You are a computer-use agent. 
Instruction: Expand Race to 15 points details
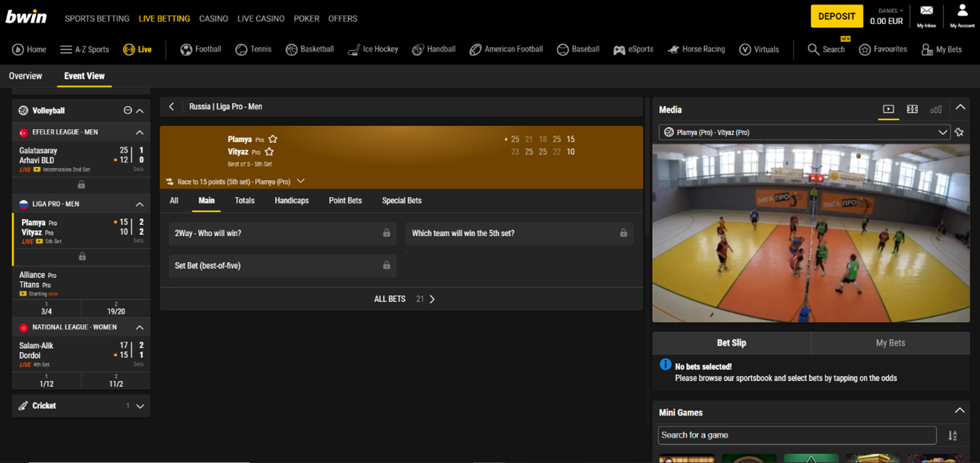(301, 181)
